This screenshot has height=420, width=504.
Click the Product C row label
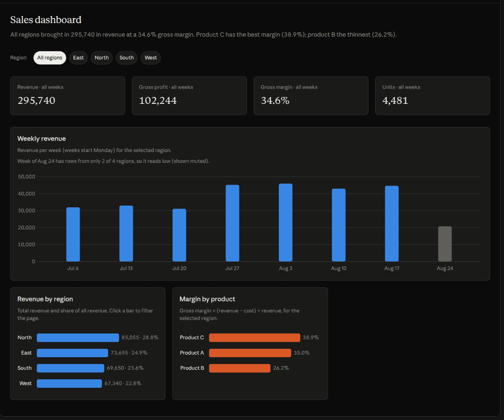coord(192,338)
